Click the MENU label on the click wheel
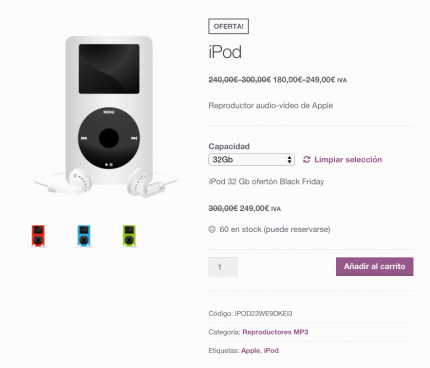 (109, 112)
